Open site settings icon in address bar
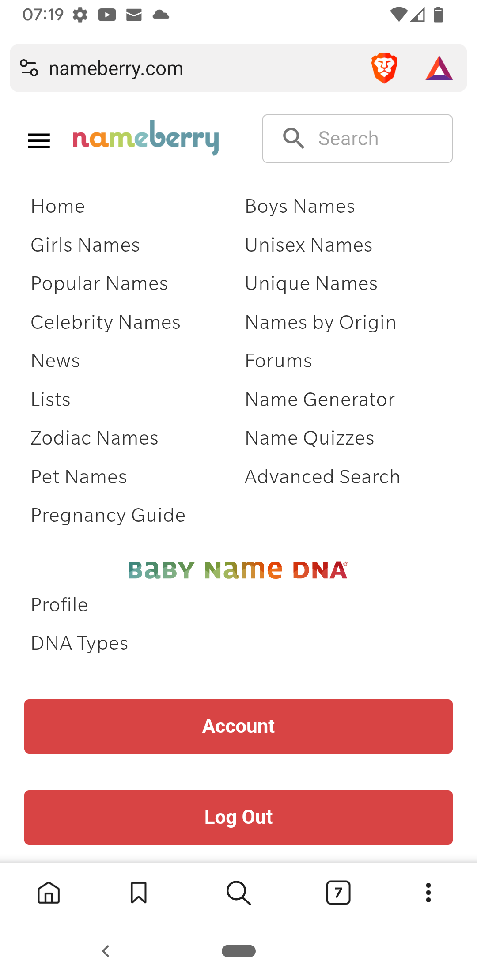This screenshot has width=477, height=980. coord(29,68)
